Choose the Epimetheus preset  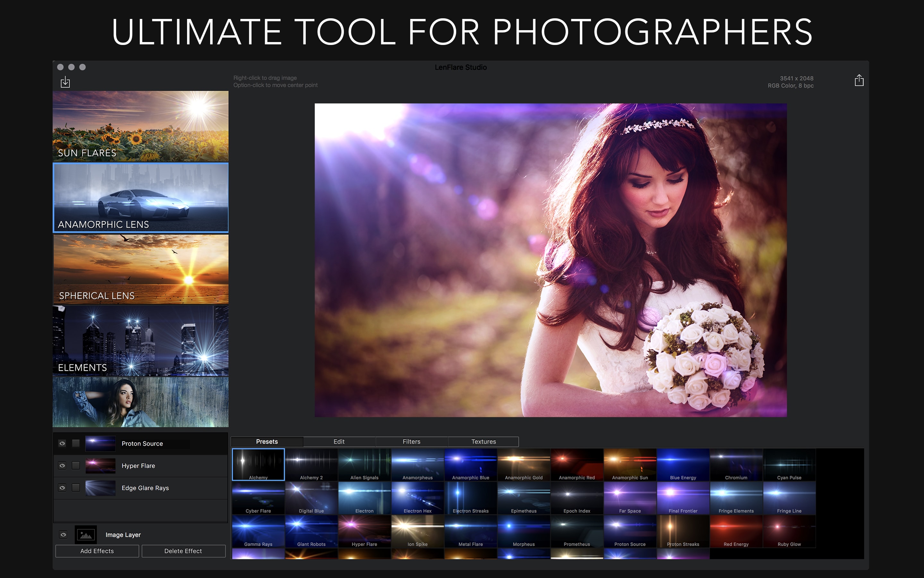tap(524, 498)
